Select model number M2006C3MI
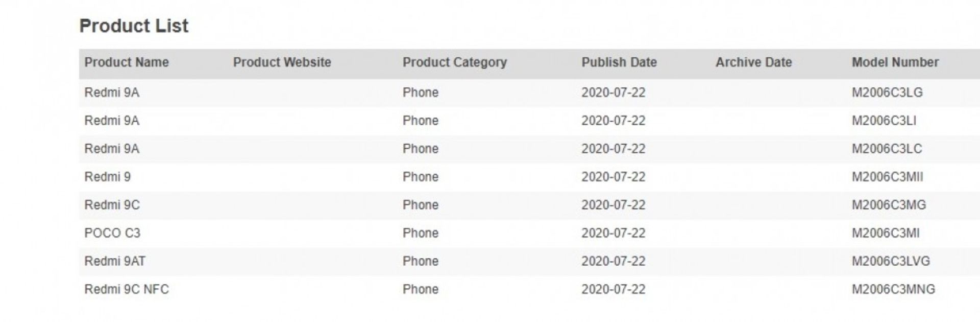Image resolution: width=980 pixels, height=322 pixels. click(886, 233)
